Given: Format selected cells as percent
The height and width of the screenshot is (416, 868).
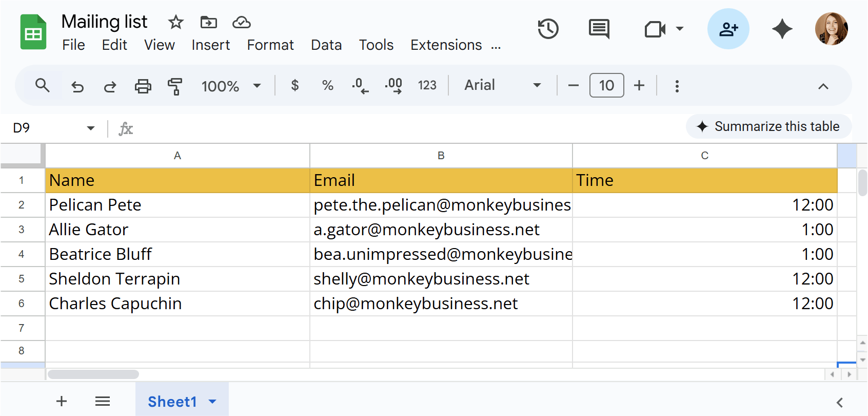Looking at the screenshot, I should tap(328, 85).
